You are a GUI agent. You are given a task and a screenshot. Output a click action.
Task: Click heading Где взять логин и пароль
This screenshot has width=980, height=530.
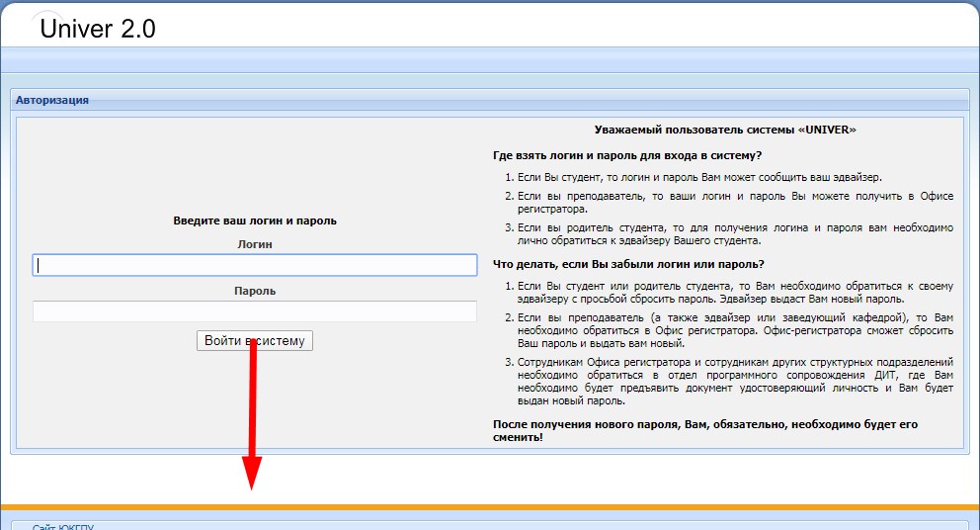click(627, 155)
